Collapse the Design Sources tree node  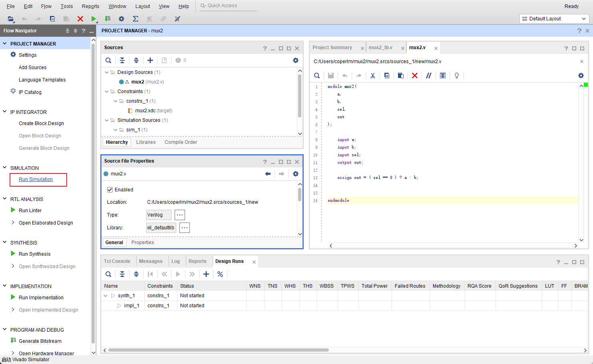(x=107, y=72)
